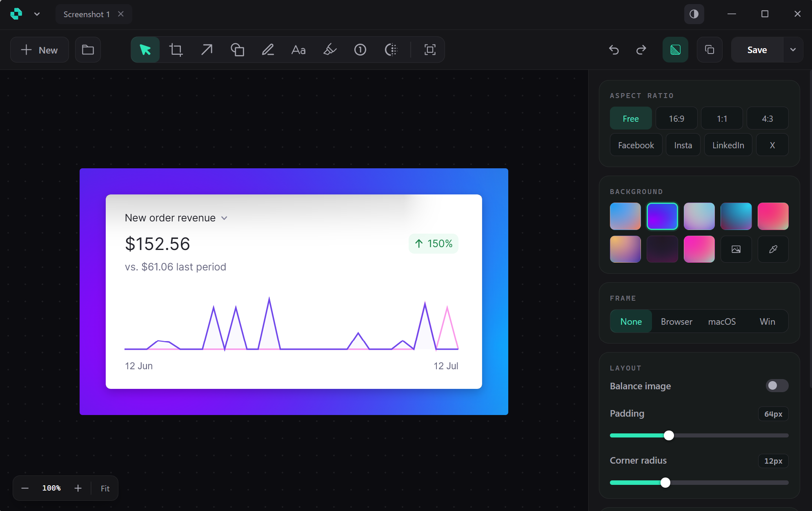812x511 pixels.
Task: Set frame to Browser
Action: pos(676,321)
